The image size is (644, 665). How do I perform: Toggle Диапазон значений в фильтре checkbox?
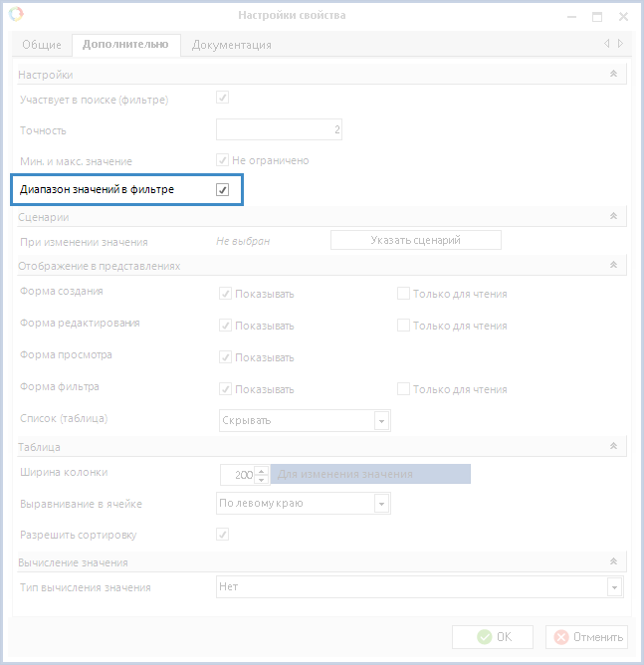[222, 189]
